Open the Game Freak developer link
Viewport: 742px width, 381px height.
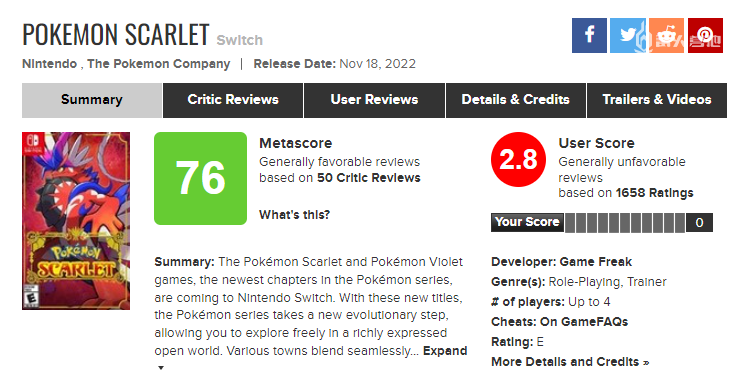tap(596, 262)
